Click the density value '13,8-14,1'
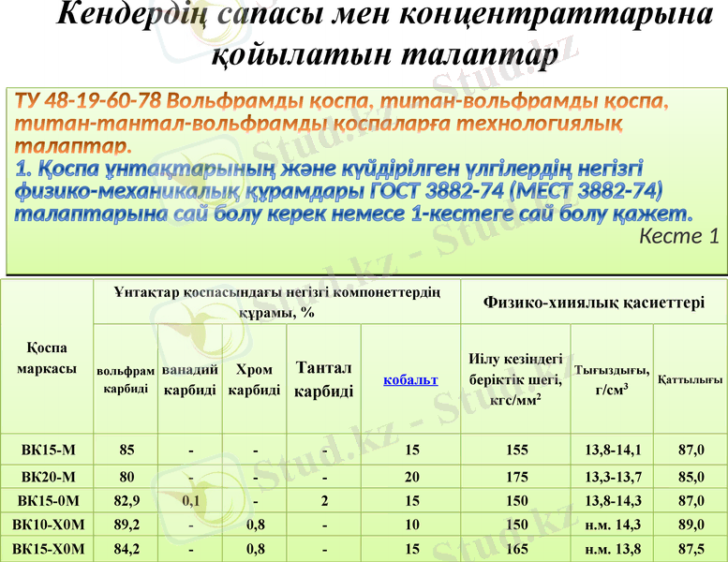 [613, 450]
